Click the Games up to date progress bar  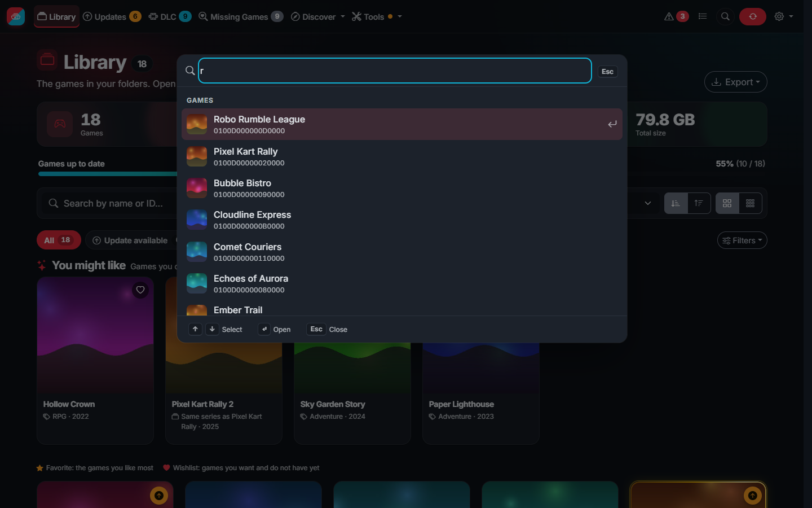[x=107, y=174]
